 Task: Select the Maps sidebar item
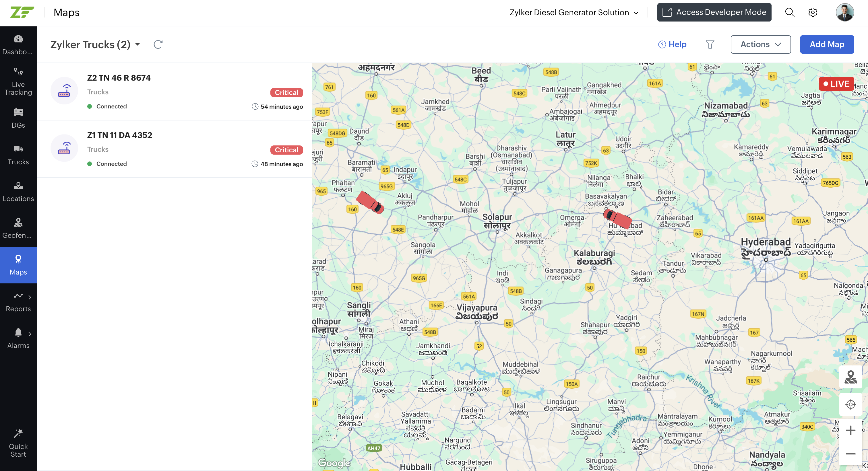pyautogui.click(x=18, y=265)
